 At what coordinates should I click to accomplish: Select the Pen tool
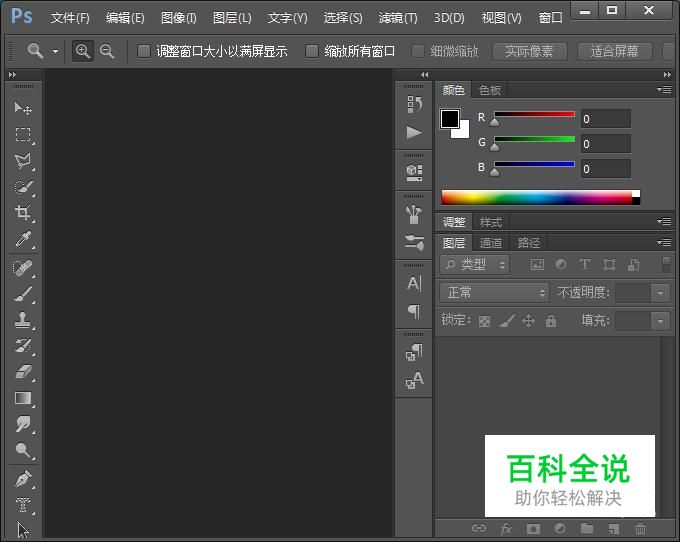(x=22, y=479)
